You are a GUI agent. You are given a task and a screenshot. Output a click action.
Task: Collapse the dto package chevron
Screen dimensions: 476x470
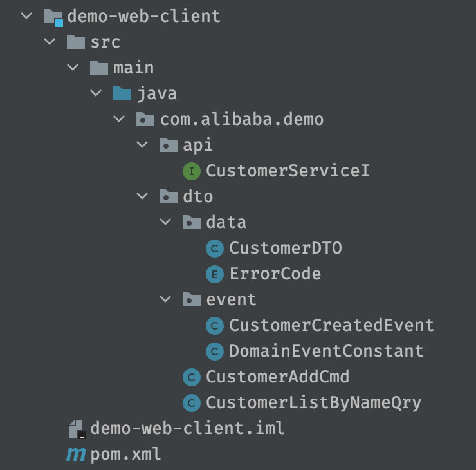tap(142, 196)
